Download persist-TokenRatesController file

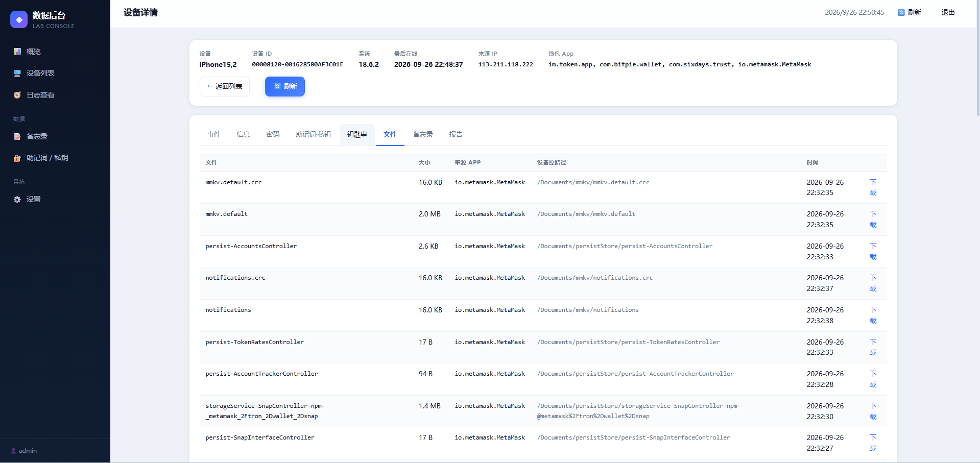click(x=873, y=347)
